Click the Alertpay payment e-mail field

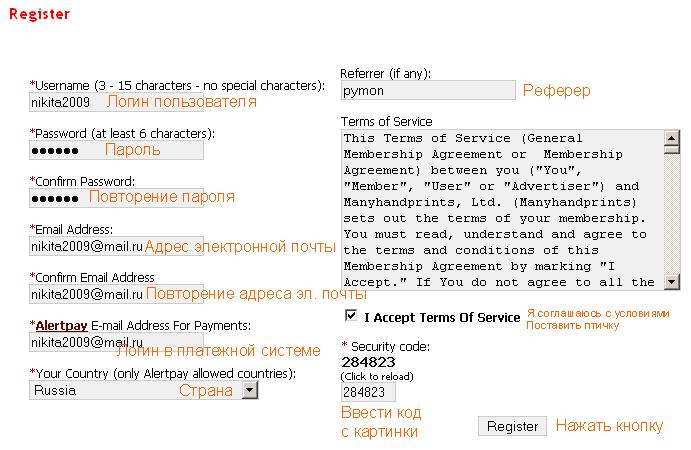(116, 342)
